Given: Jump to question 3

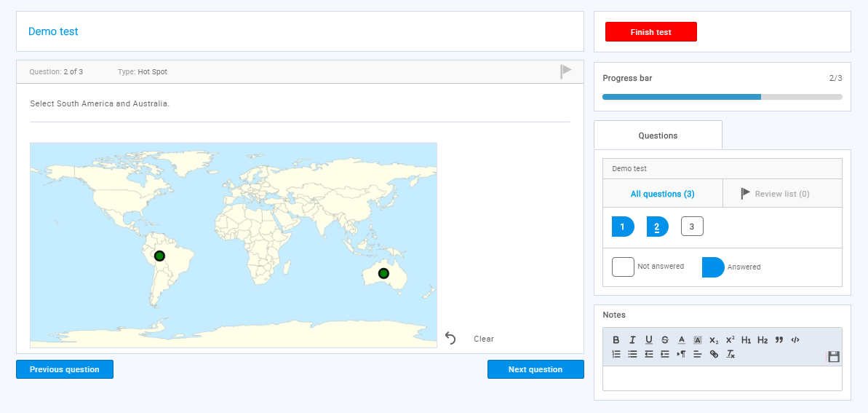Looking at the screenshot, I should point(692,227).
